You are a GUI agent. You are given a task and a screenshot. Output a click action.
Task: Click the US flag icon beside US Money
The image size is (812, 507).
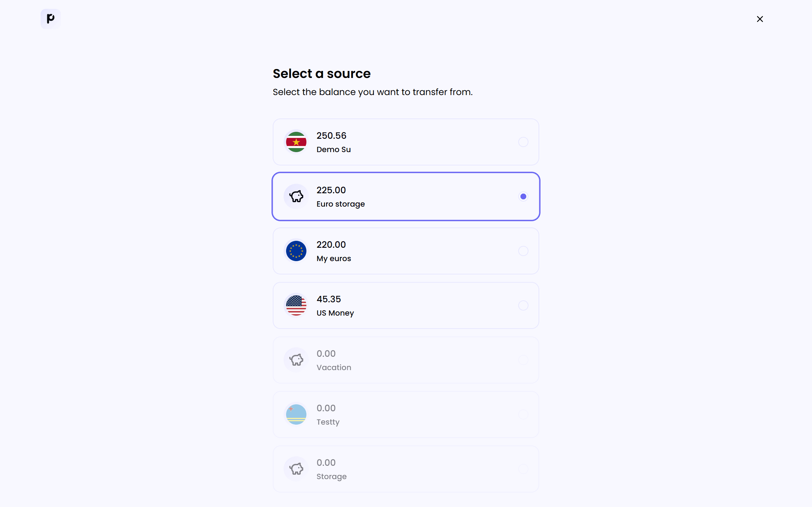[296, 305]
